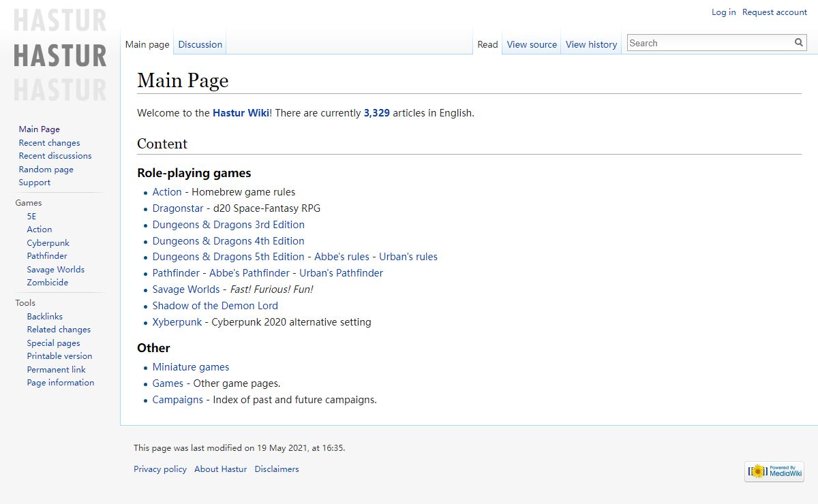Screen dimensions: 818x504
Task: Open Savage Worlds in the sidebar
Action: click(x=56, y=270)
